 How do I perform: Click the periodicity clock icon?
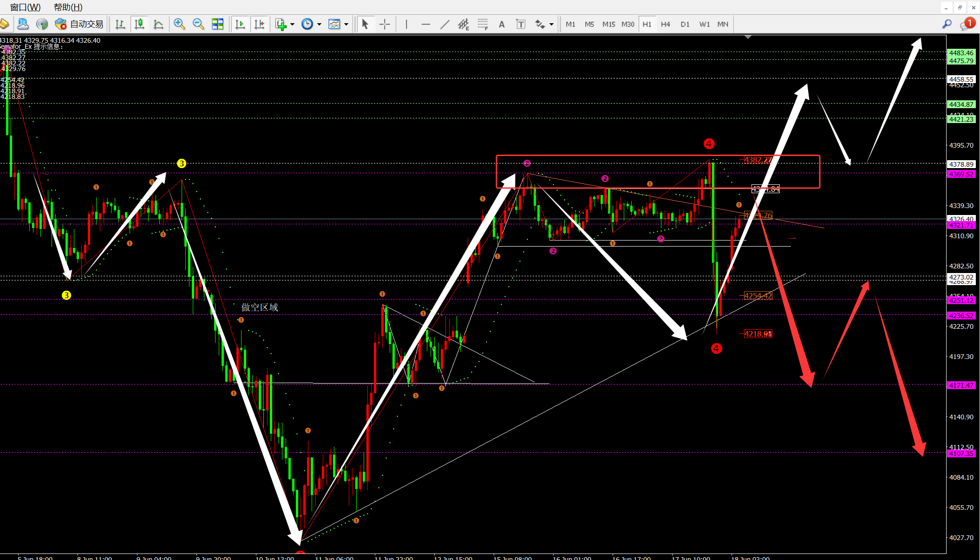click(x=307, y=24)
